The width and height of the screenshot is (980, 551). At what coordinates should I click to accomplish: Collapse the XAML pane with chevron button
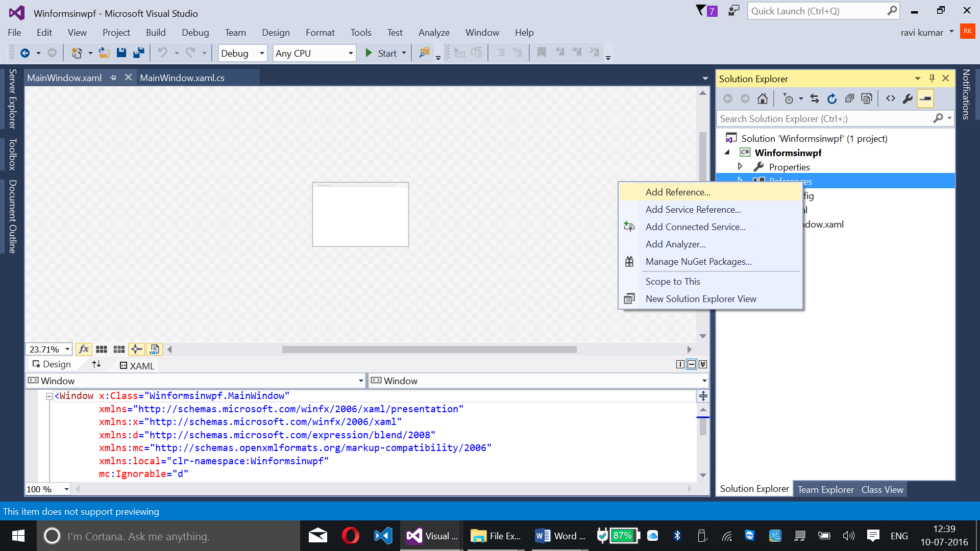click(x=703, y=364)
